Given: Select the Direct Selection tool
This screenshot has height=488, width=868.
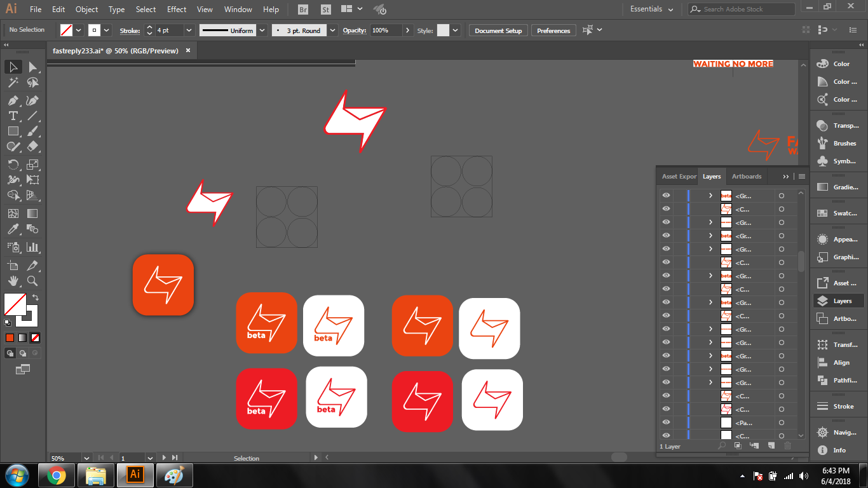Looking at the screenshot, I should (x=32, y=67).
